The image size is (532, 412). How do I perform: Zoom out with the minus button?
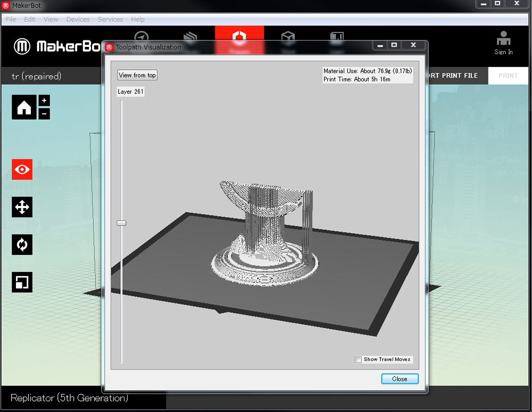pyautogui.click(x=44, y=114)
